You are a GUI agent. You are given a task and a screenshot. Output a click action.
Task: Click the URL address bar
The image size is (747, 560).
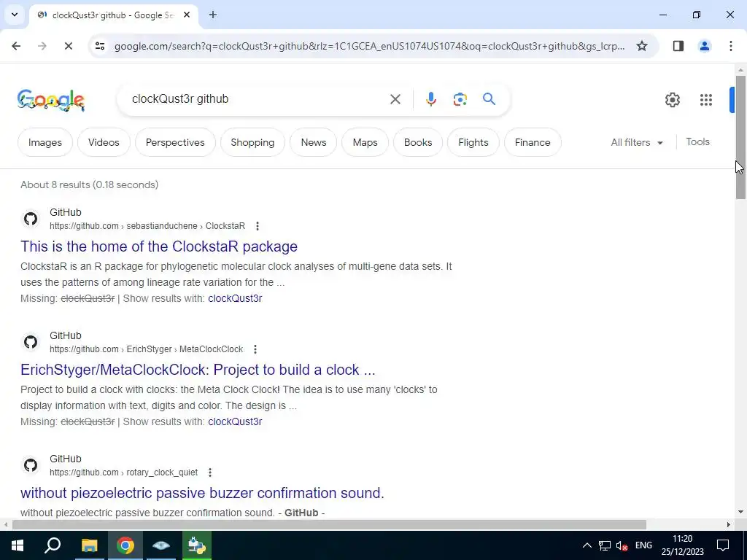370,46
